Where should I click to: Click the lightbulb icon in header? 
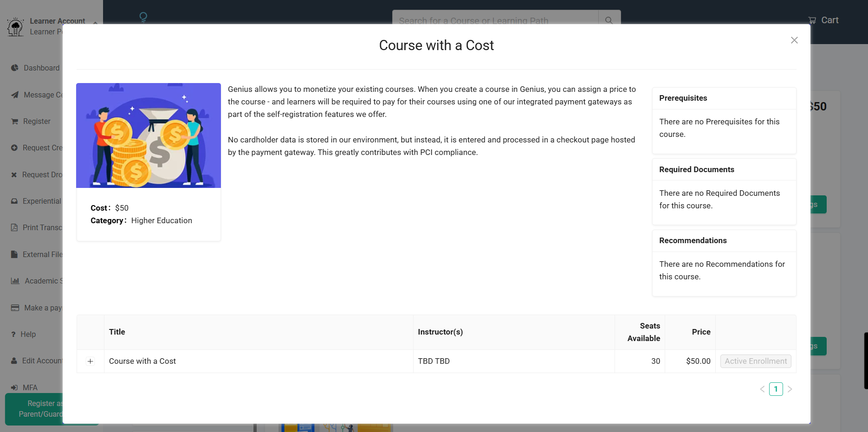point(143,18)
